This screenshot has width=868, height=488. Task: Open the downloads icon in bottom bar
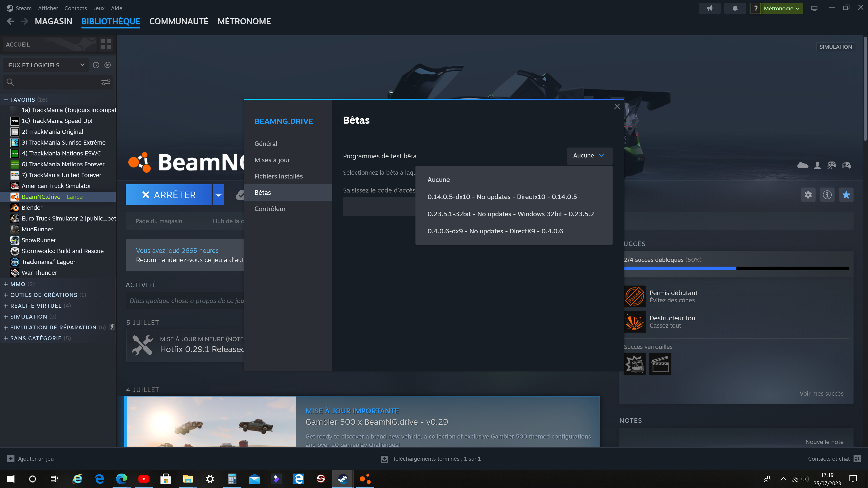pos(384,459)
